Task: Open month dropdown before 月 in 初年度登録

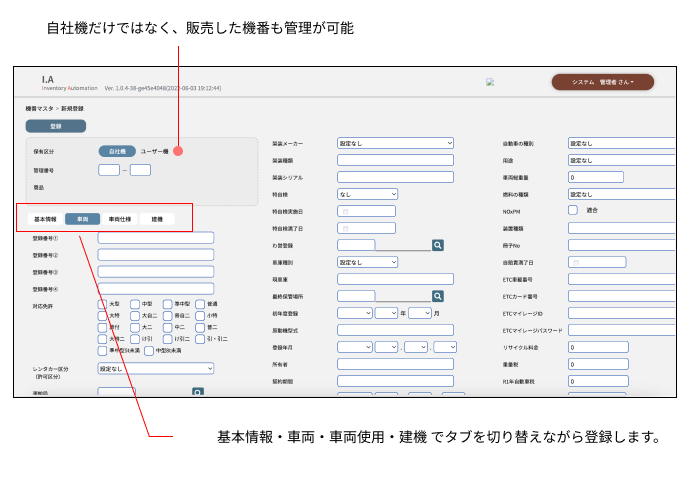Action: (420, 313)
